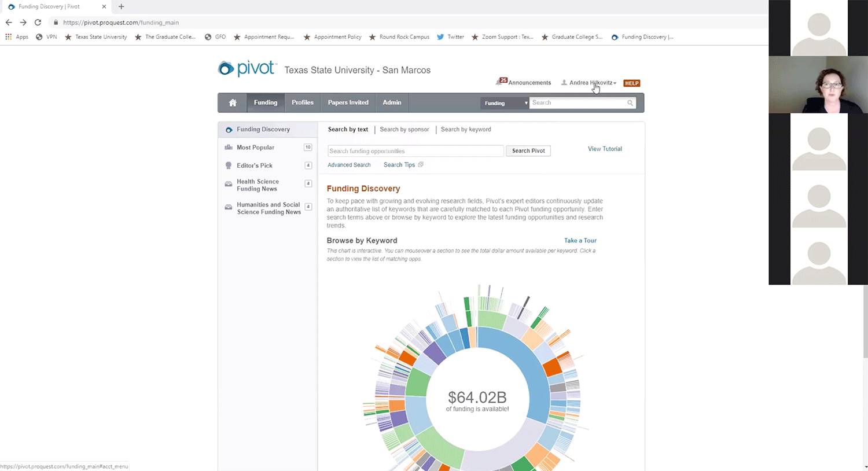Click the external link icon beside Search Tips
This screenshot has height=471, width=868.
pyautogui.click(x=421, y=164)
